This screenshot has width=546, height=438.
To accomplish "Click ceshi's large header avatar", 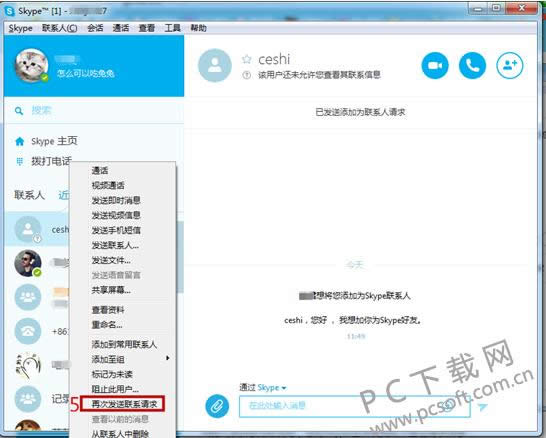I will pos(215,65).
